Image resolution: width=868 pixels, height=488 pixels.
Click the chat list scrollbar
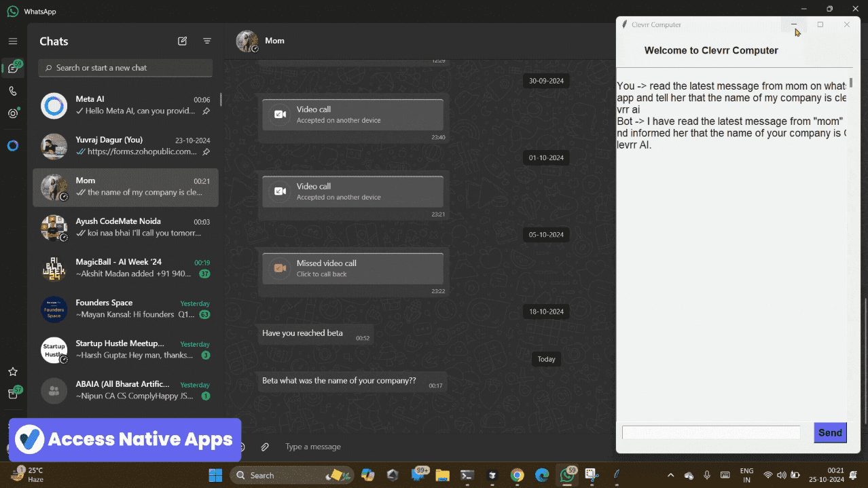coord(221,99)
